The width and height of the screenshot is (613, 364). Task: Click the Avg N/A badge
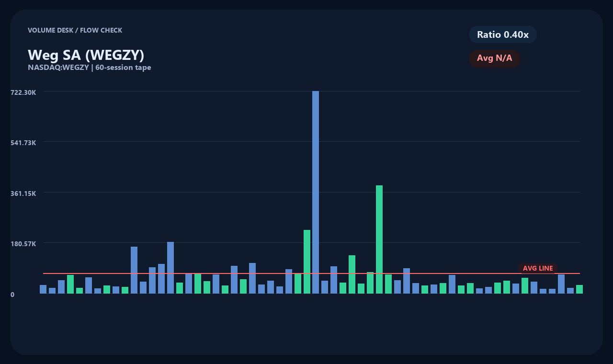pyautogui.click(x=495, y=58)
